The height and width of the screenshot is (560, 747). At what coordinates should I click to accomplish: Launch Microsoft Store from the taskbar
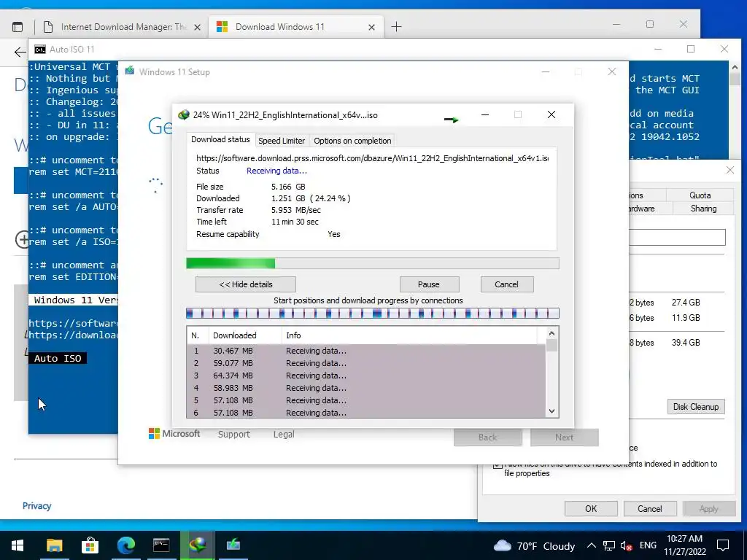pos(90,545)
